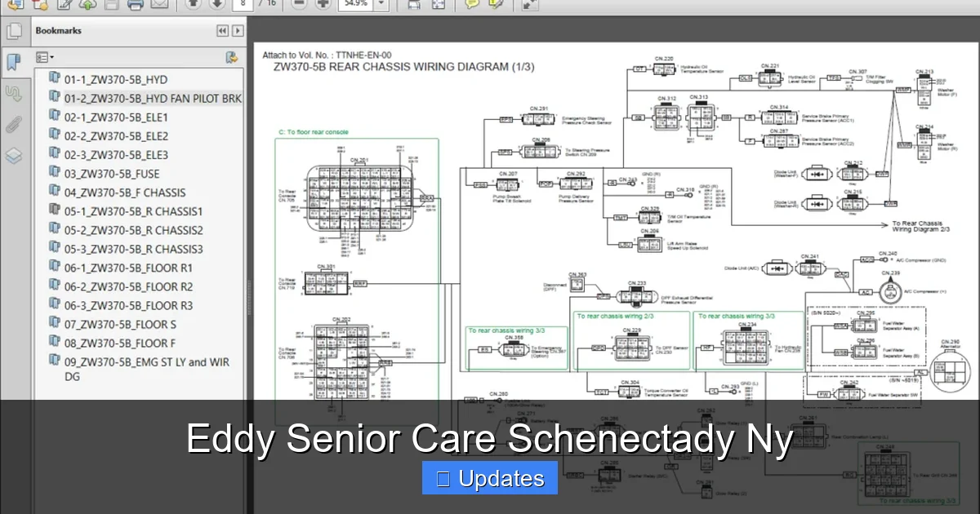Zoom out with the minus button

click(x=300, y=5)
